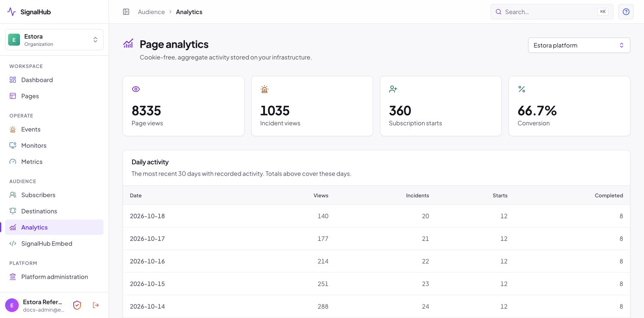Screen dimensions: 644x318
Task: Open Subscribers in the sidebar
Action: 54,195
